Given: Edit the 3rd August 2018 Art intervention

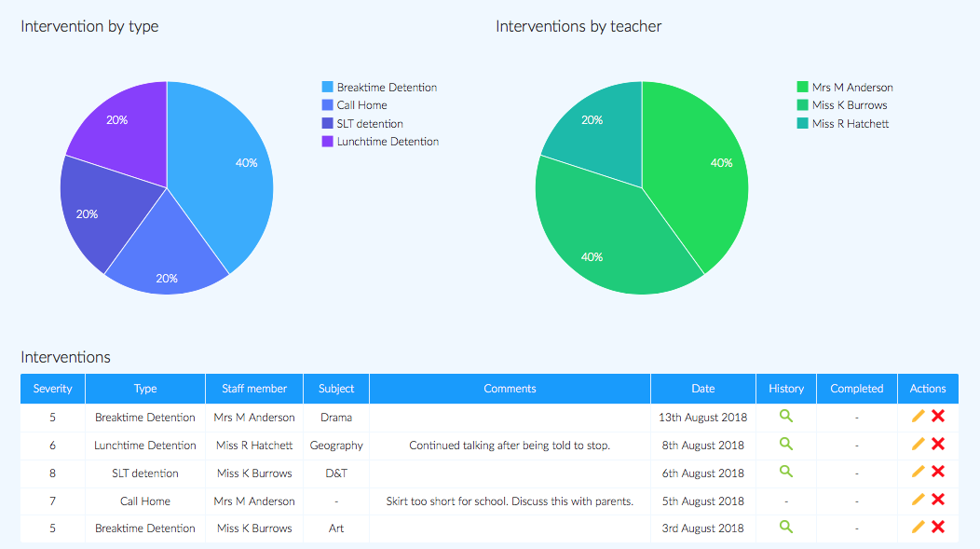Looking at the screenshot, I should click(x=918, y=528).
